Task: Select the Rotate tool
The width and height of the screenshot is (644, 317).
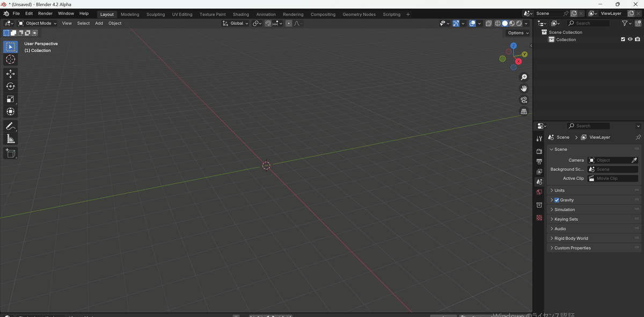Action: coord(10,86)
